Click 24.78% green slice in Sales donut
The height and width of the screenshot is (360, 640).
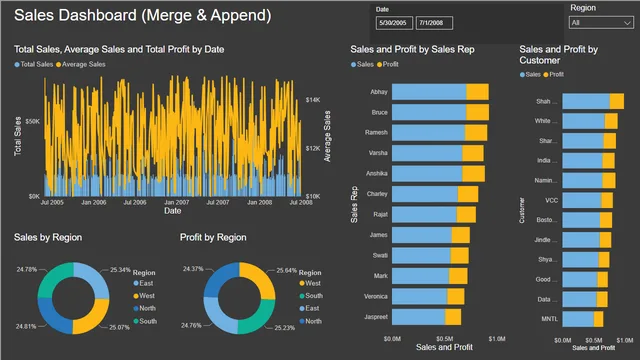coord(53,278)
